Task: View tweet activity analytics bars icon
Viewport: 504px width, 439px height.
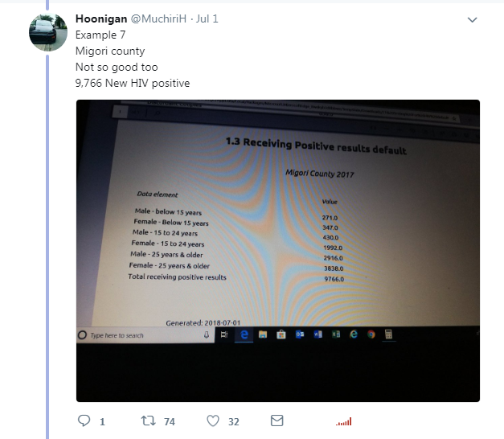Action: (x=343, y=421)
